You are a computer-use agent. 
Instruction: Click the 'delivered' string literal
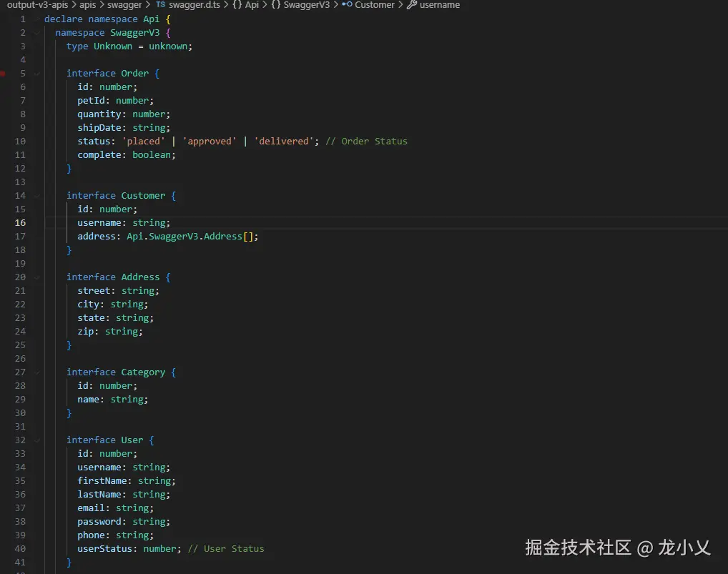(284, 141)
